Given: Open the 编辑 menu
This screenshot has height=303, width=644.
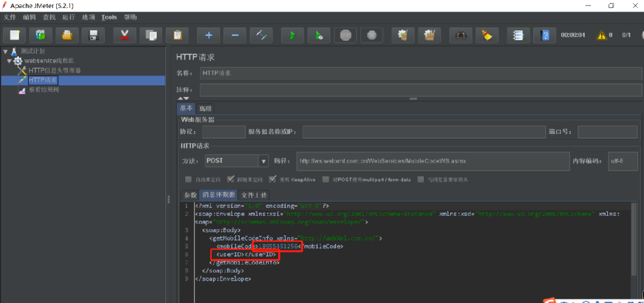Looking at the screenshot, I should click(29, 17).
